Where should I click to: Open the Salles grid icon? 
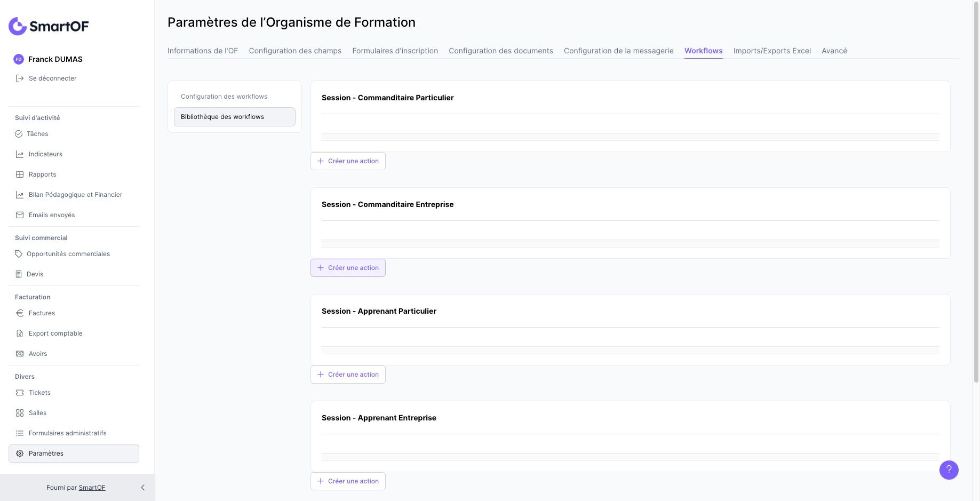(20, 413)
